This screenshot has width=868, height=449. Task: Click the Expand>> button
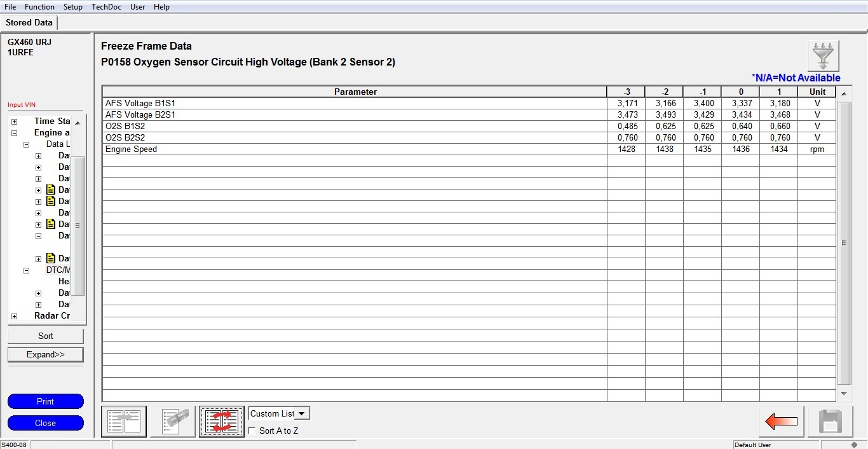pos(46,354)
